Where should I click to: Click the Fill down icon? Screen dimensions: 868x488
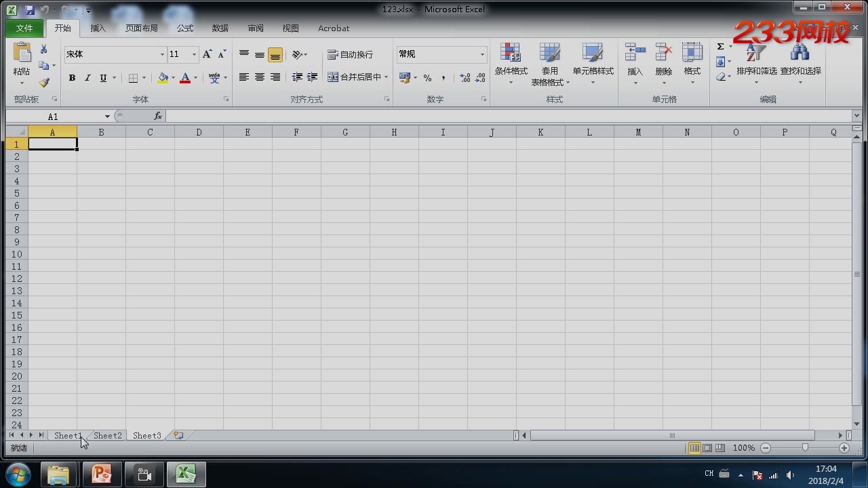[x=720, y=62]
